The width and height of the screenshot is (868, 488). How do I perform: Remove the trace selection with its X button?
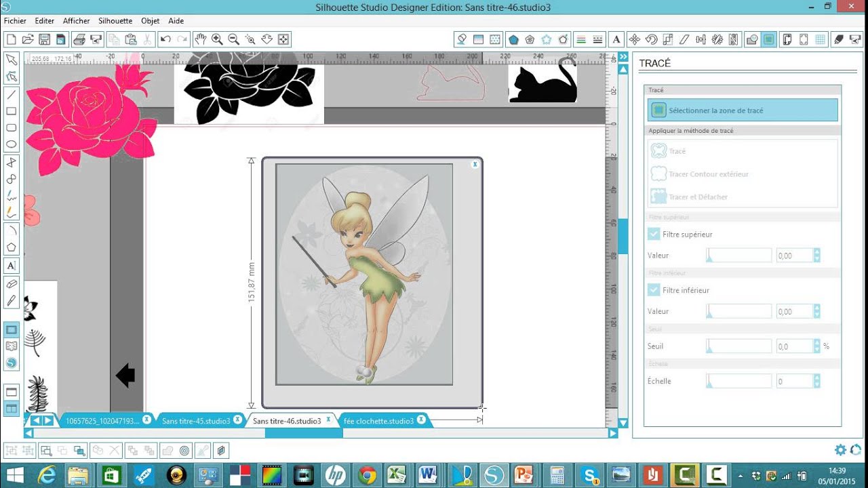point(475,164)
